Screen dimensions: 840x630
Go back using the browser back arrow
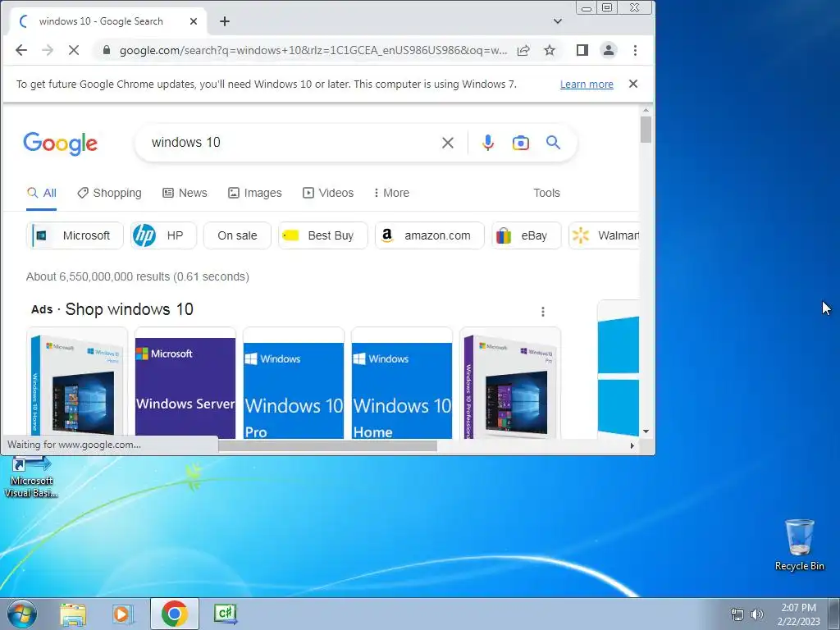[21, 50]
